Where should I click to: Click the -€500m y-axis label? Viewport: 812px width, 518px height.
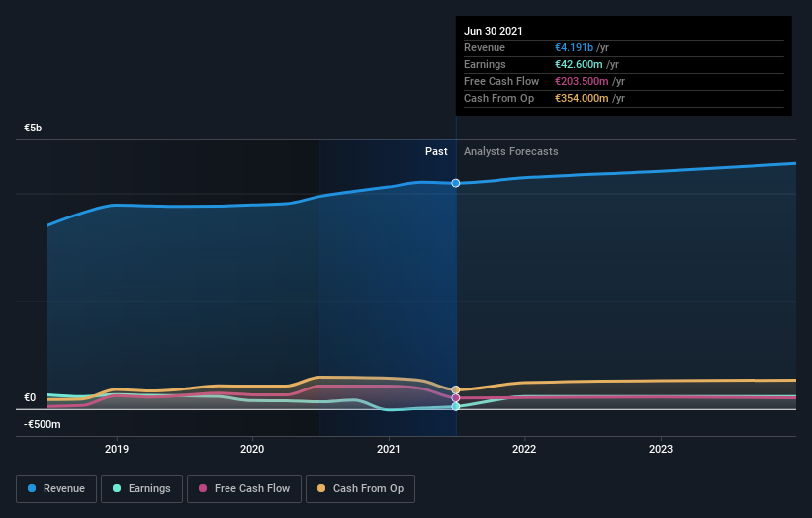pyautogui.click(x=42, y=424)
